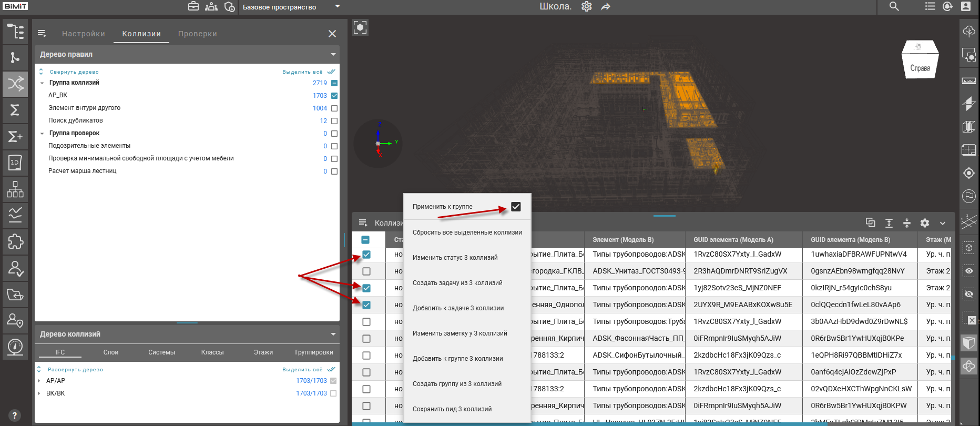The width and height of the screenshot is (980, 426).
Task: Open the search magnifier in top bar
Action: pos(894,6)
